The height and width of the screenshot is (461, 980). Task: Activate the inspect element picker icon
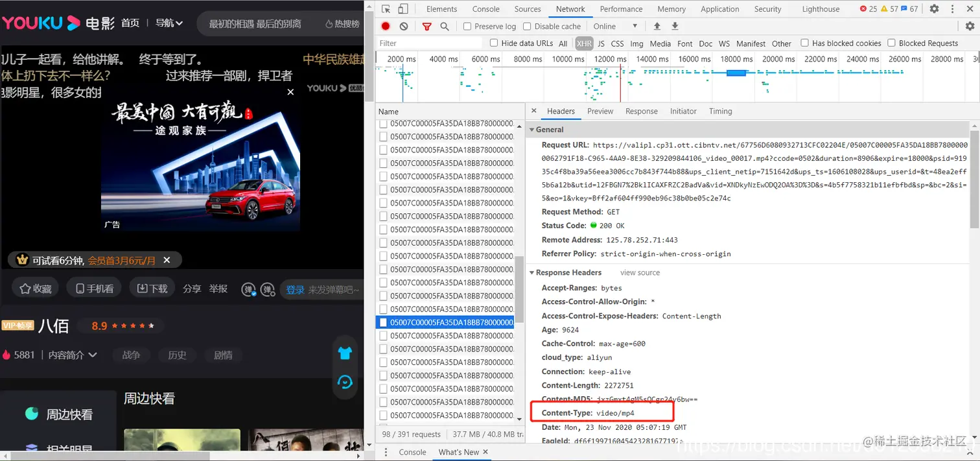tap(386, 9)
